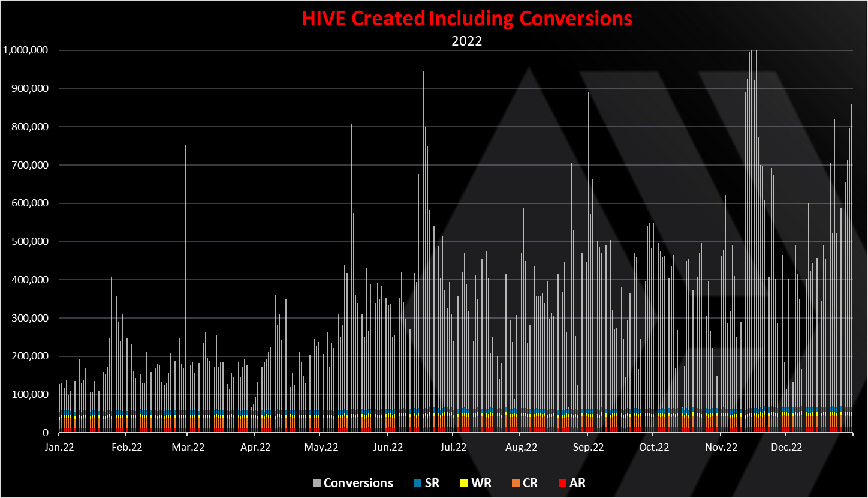Click the Jul.22 x-axis label
868x498 pixels.
[x=454, y=447]
